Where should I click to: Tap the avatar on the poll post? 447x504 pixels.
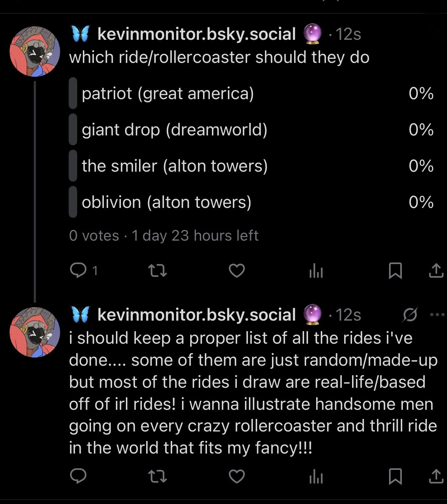tap(35, 52)
